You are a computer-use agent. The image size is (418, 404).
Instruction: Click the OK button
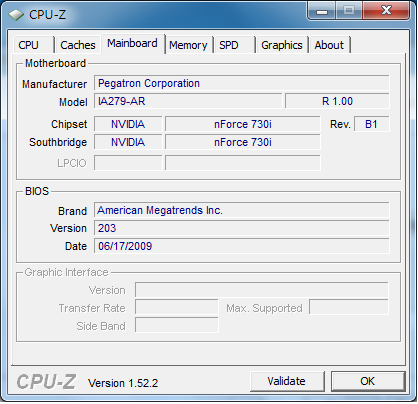pyautogui.click(x=368, y=381)
